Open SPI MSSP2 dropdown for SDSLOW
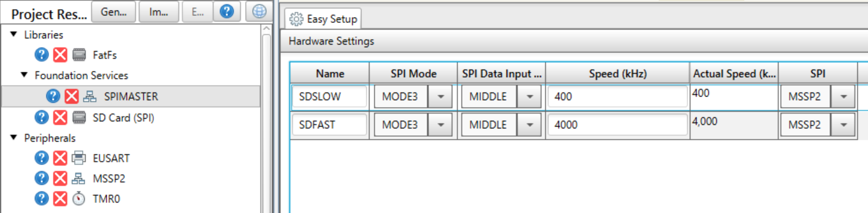 tap(843, 96)
